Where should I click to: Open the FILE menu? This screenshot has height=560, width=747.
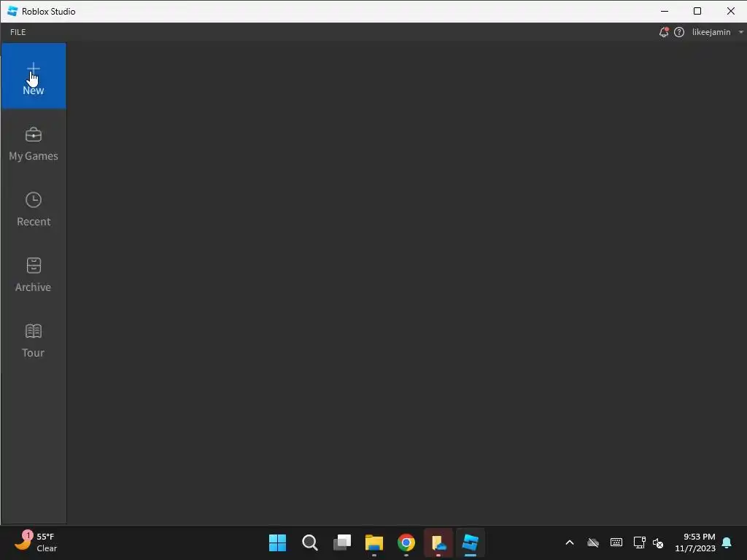18,32
